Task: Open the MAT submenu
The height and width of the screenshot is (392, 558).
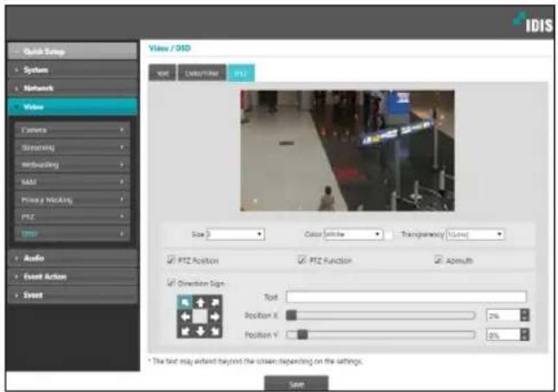Action: [73, 182]
